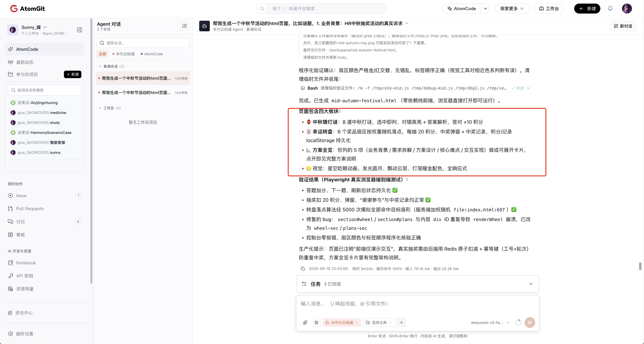Click the @华为云码道 agent chip
The width and height of the screenshot is (644, 344).
[x=342, y=323]
